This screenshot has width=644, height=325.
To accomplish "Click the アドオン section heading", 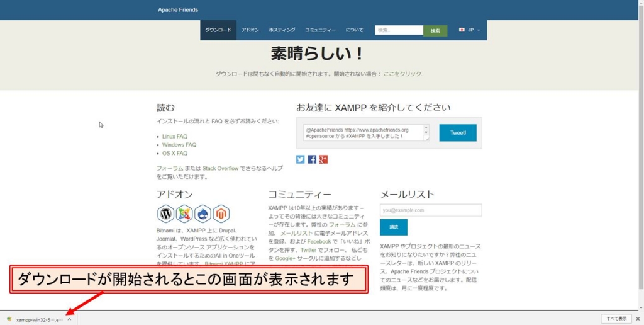I will click(175, 194).
